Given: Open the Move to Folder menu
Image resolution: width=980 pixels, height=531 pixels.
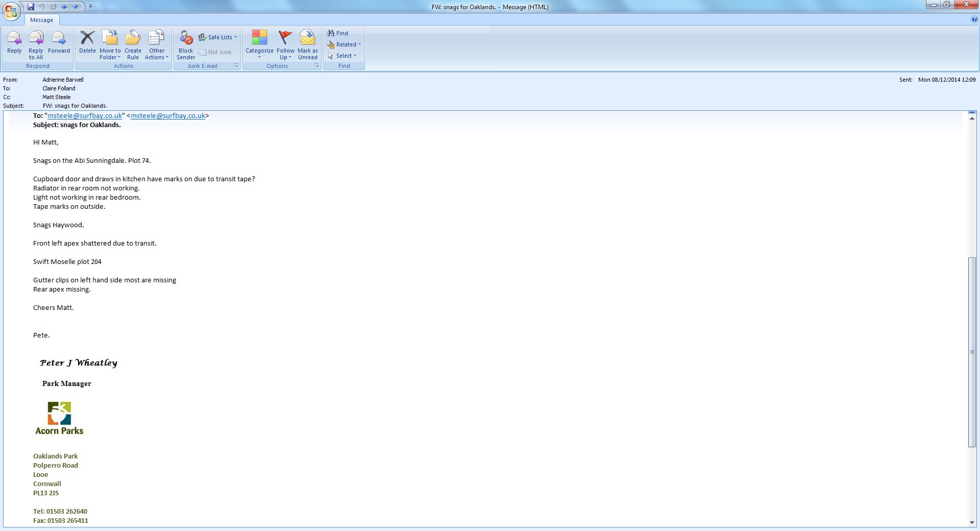Looking at the screenshot, I should click(x=110, y=45).
